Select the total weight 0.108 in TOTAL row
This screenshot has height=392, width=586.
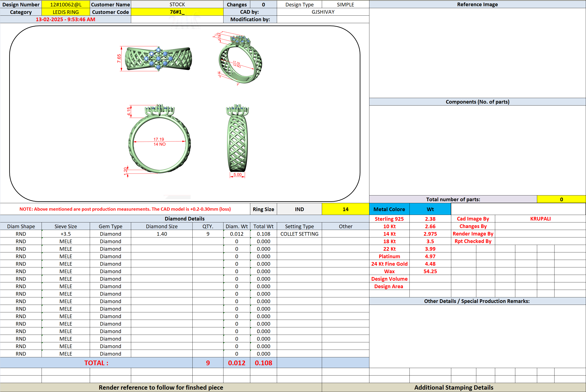264,363
